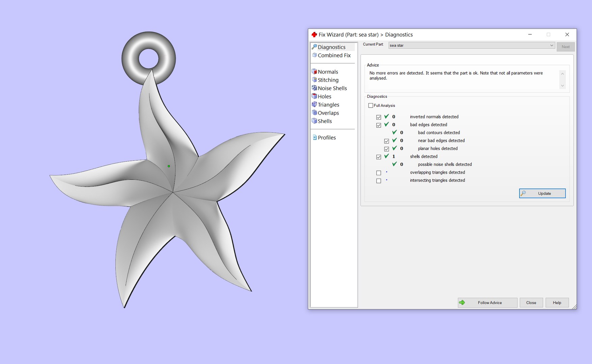Click the Triangles cube icon
The width and height of the screenshot is (592, 364).
[x=314, y=104]
